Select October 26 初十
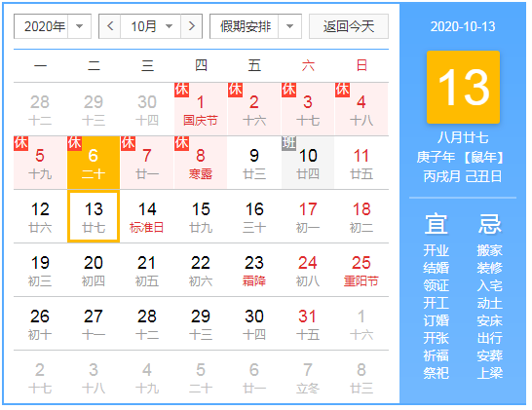 (40, 324)
